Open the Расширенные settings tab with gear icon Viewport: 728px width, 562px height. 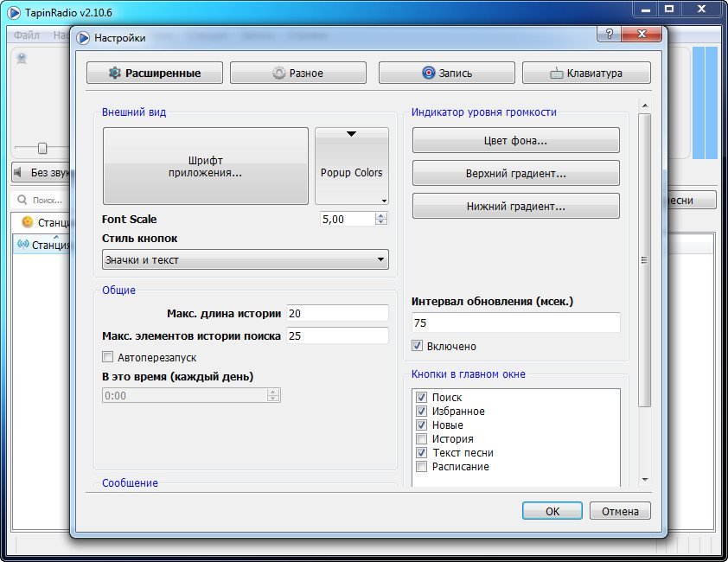155,73
